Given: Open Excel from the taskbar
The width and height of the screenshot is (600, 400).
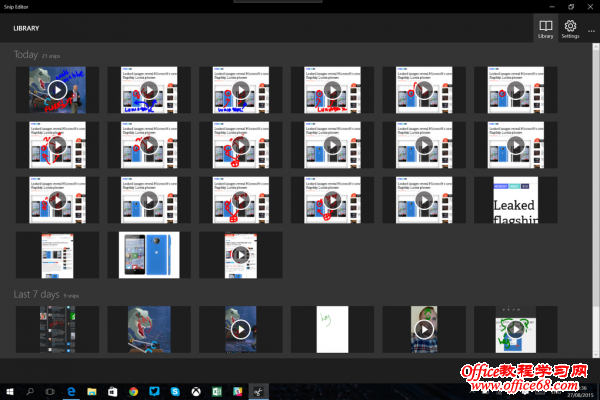Looking at the screenshot, I should pyautogui.click(x=217, y=391).
